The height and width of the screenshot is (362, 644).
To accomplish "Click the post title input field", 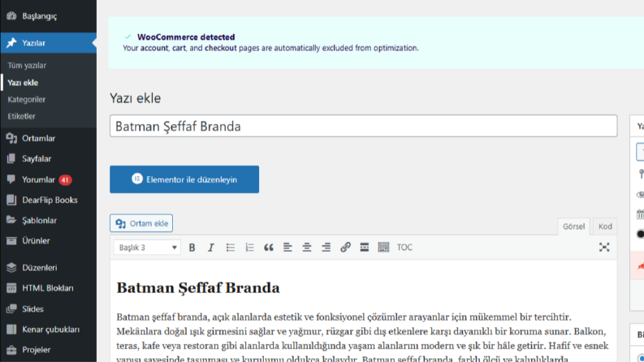I will [364, 126].
